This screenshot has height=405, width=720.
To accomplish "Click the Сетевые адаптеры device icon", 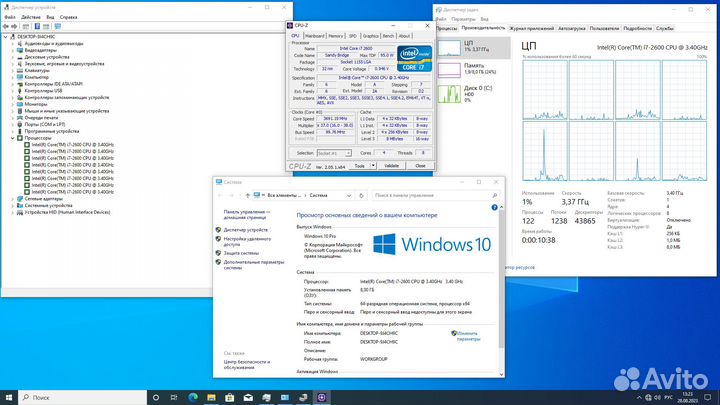I will (20, 199).
